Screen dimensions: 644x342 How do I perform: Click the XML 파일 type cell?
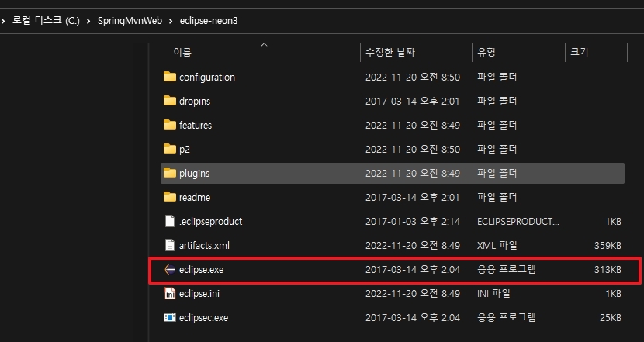(497, 246)
